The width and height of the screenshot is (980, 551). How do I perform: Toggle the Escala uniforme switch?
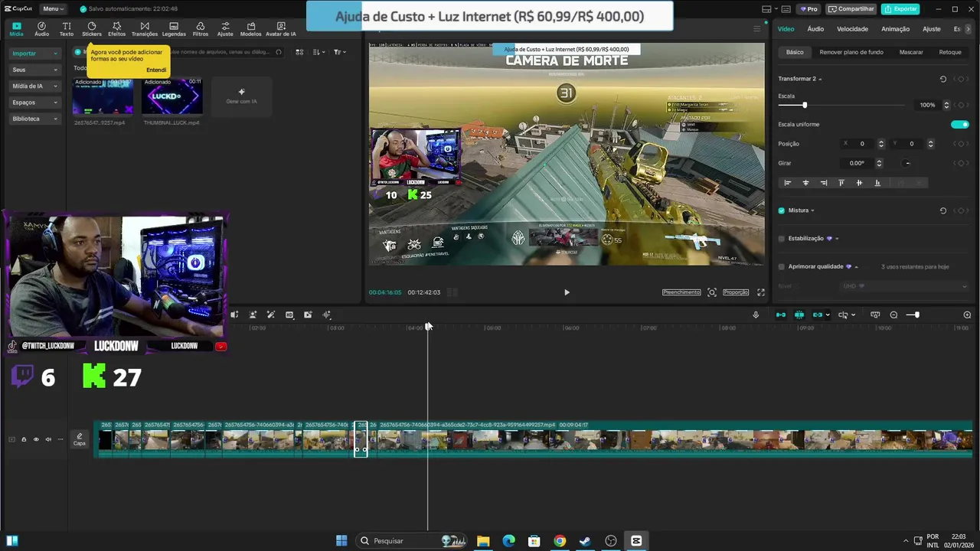[959, 124]
